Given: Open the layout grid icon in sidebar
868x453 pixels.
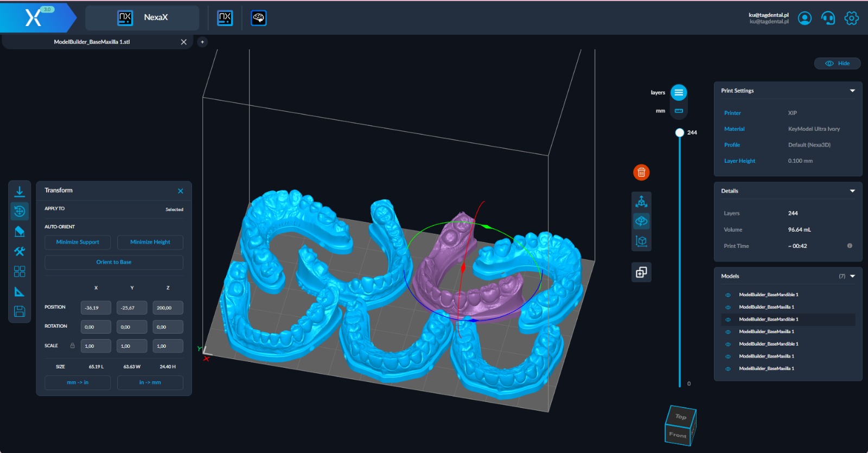Looking at the screenshot, I should tap(20, 271).
